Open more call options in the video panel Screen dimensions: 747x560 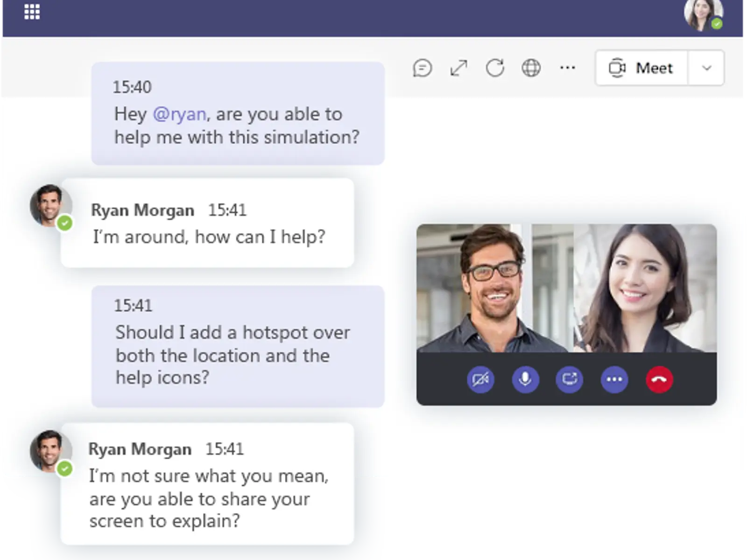coord(614,379)
